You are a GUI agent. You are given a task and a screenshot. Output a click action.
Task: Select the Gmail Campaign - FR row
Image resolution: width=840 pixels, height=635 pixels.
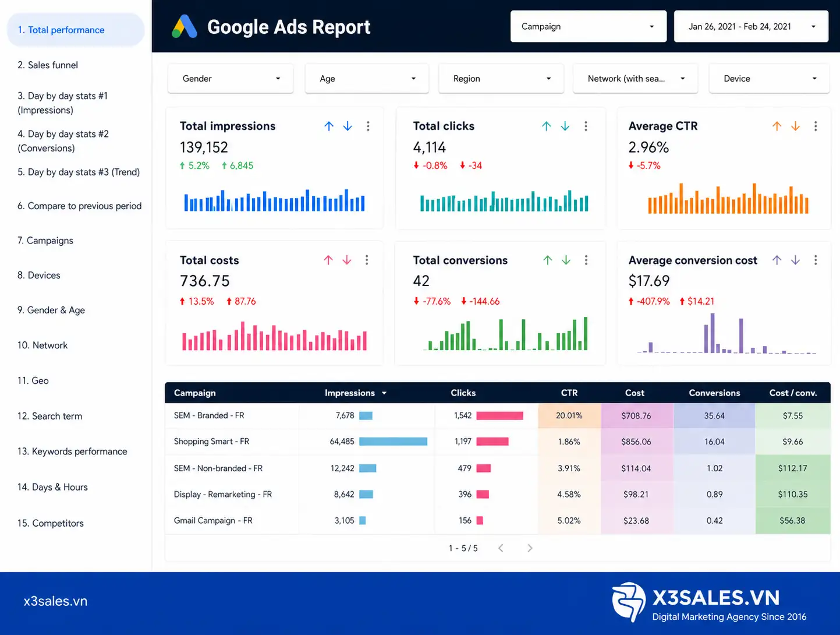click(498, 521)
